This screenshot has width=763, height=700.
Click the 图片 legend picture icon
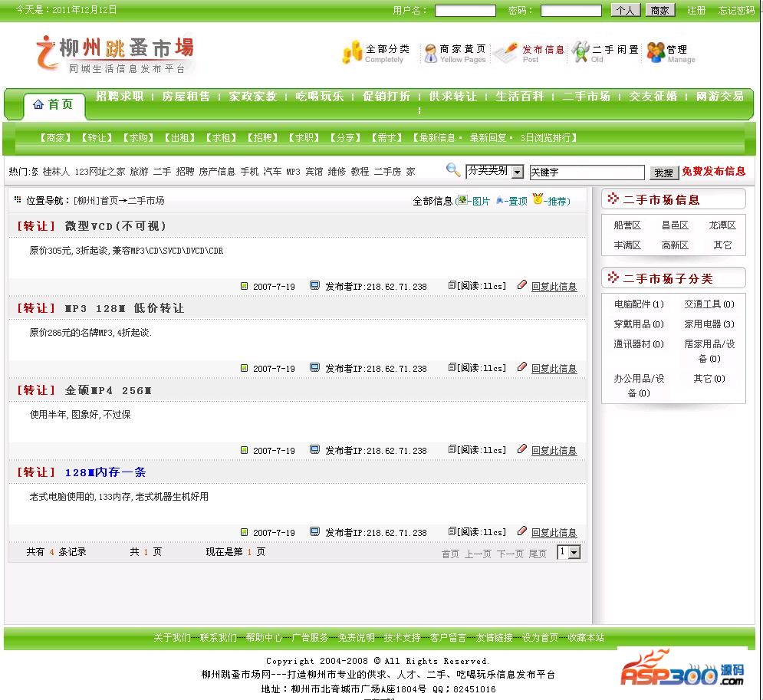point(462,200)
